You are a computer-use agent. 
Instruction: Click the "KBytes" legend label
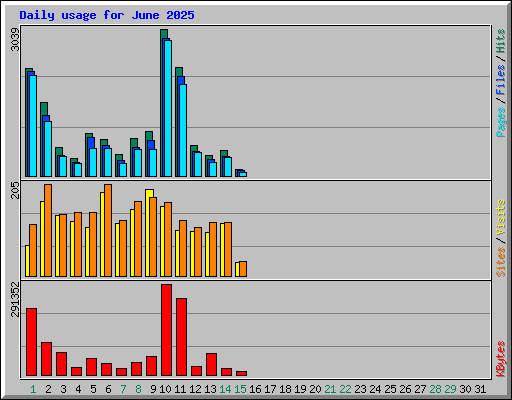(501, 359)
